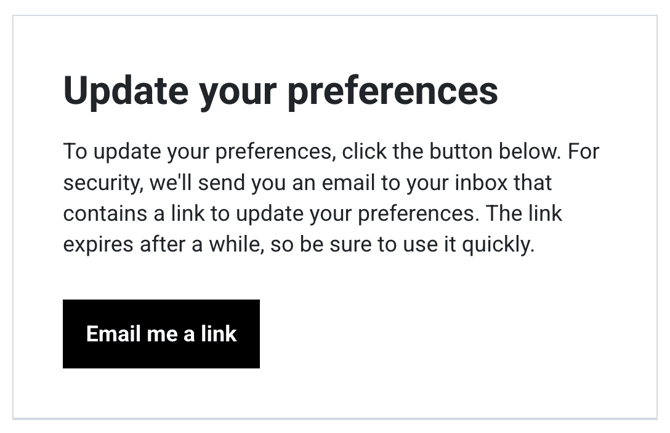Click the word "security" in the description

(x=103, y=184)
